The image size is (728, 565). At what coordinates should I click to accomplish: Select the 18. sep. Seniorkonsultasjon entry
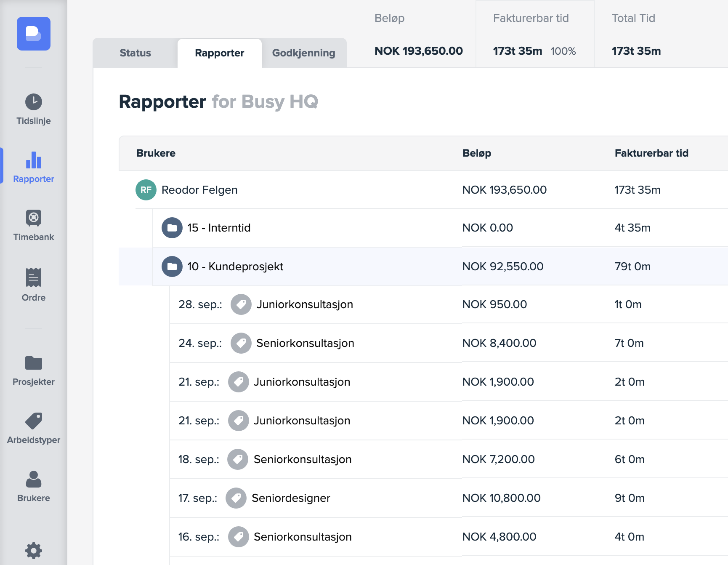[449, 459]
